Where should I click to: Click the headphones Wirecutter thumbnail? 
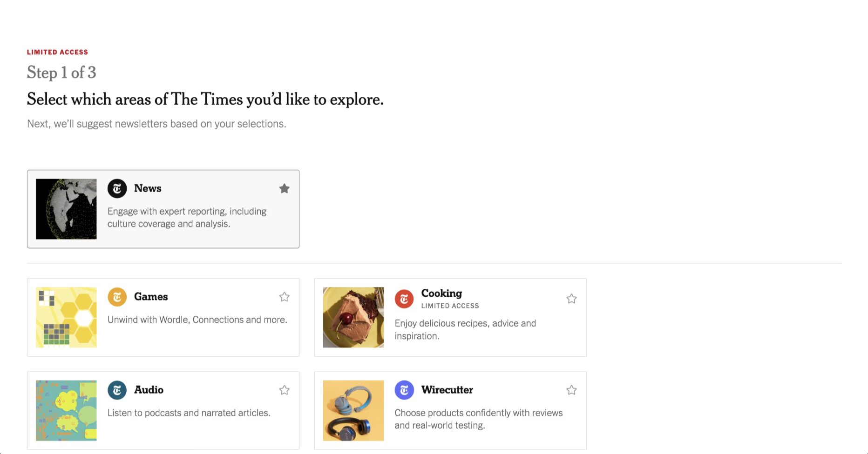coord(353,410)
